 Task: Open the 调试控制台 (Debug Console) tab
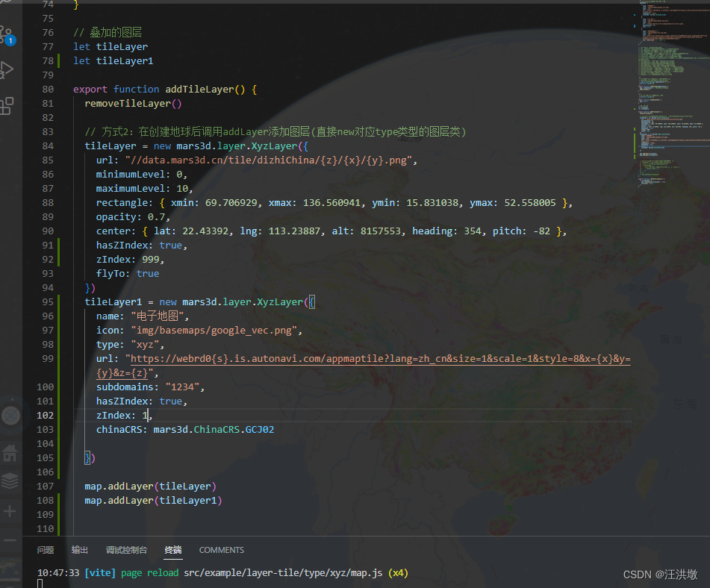pyautogui.click(x=125, y=550)
